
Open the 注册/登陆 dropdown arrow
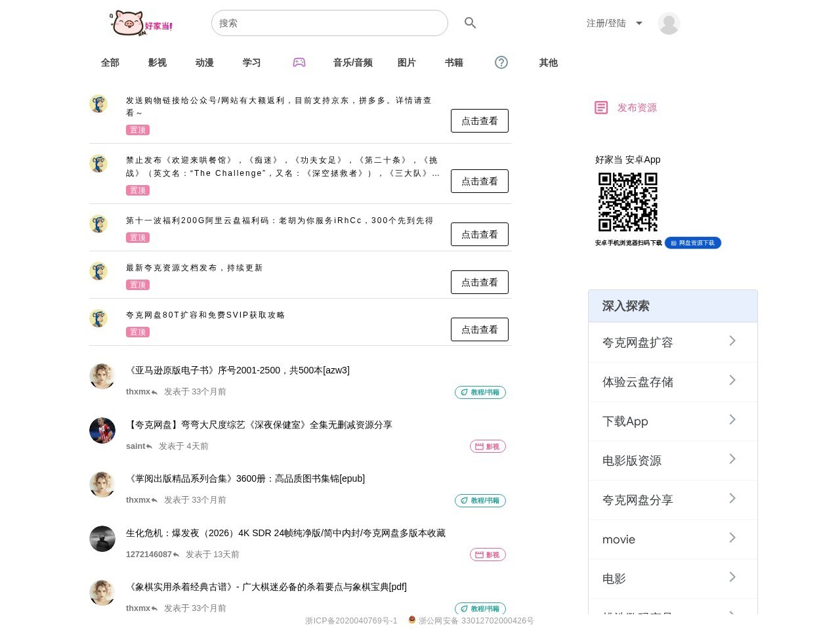[x=639, y=23]
